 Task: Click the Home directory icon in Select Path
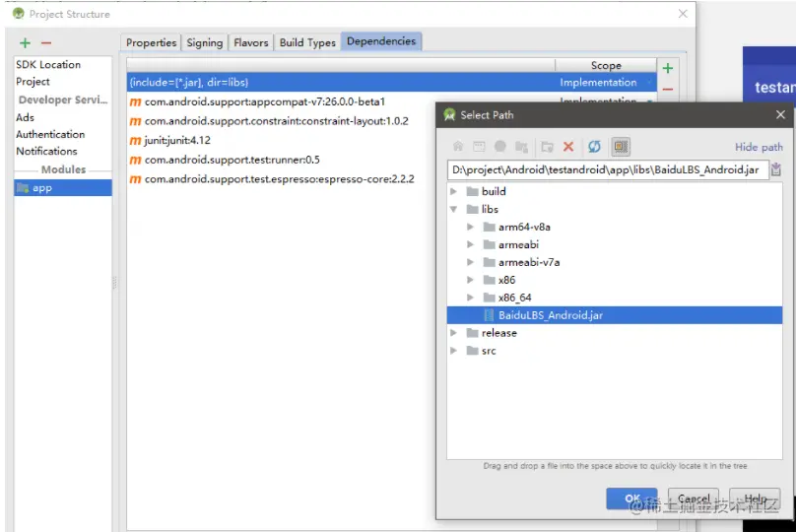point(458,147)
